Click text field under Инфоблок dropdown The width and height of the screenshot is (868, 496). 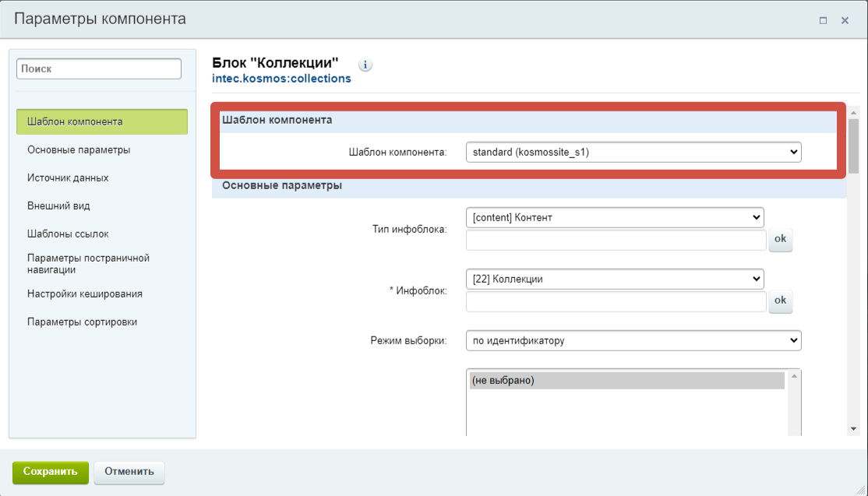pos(616,302)
